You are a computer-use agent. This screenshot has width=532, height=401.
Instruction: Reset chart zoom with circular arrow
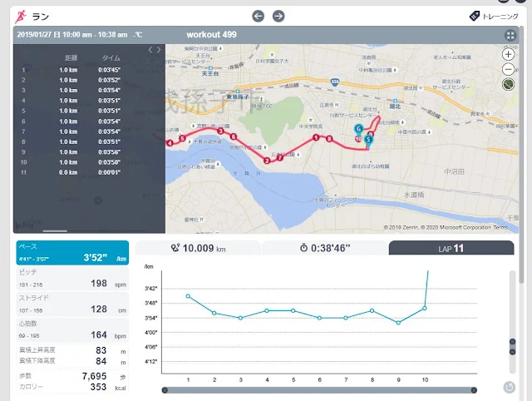point(509,387)
